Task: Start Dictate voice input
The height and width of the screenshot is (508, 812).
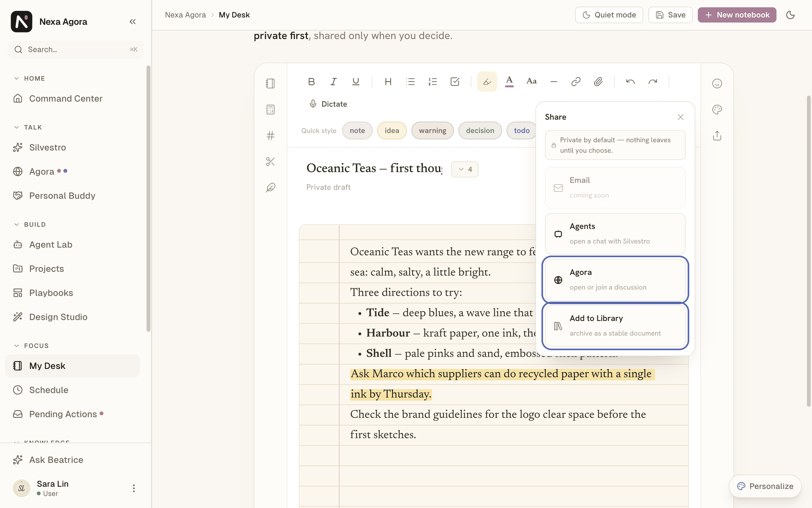Action: pos(328,104)
